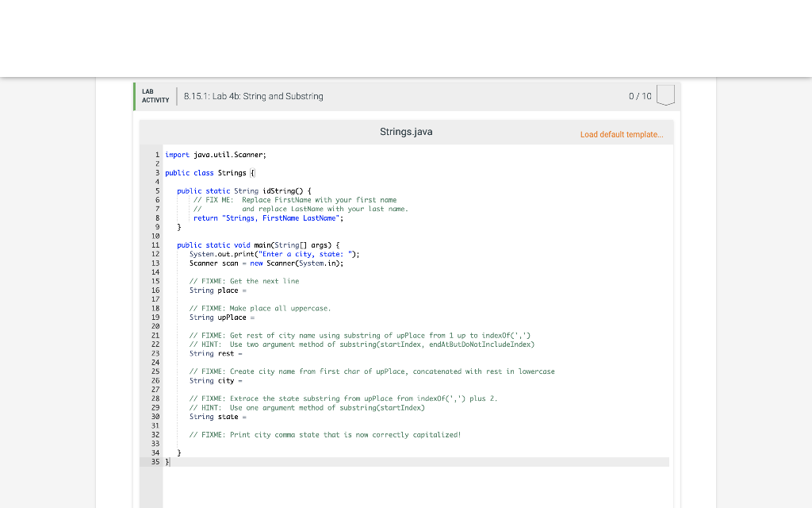This screenshot has height=508, width=812.
Task: Click the Strings.java file title tab
Action: (406, 131)
